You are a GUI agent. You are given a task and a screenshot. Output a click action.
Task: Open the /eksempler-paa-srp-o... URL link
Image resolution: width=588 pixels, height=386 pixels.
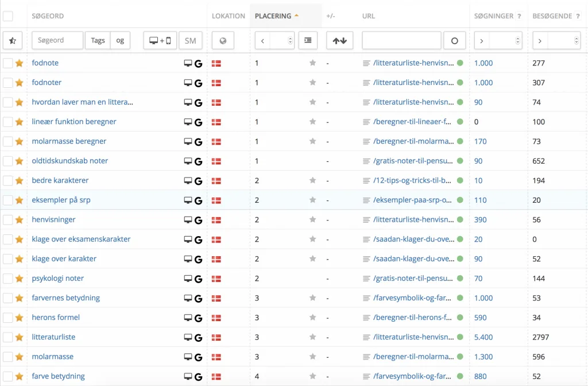(412, 200)
